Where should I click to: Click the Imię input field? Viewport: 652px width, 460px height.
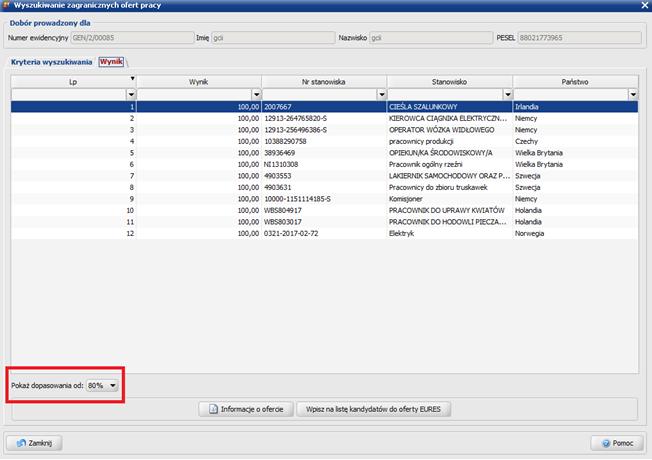coord(273,38)
